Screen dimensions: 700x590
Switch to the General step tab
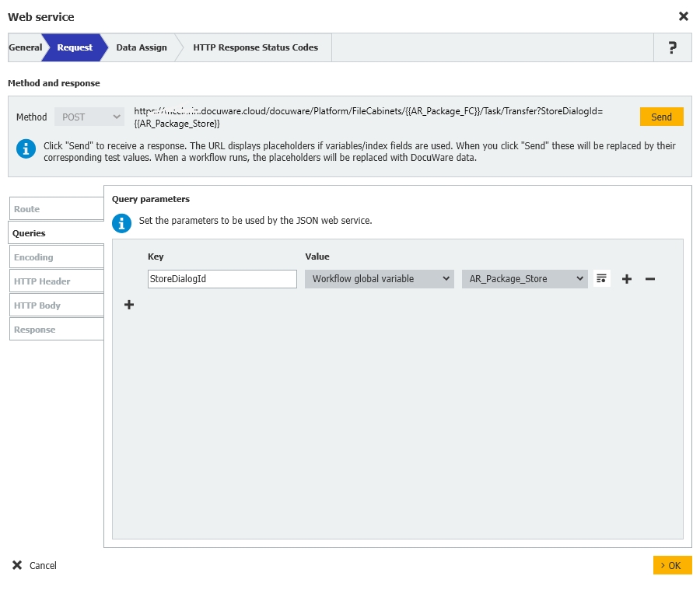[25, 47]
